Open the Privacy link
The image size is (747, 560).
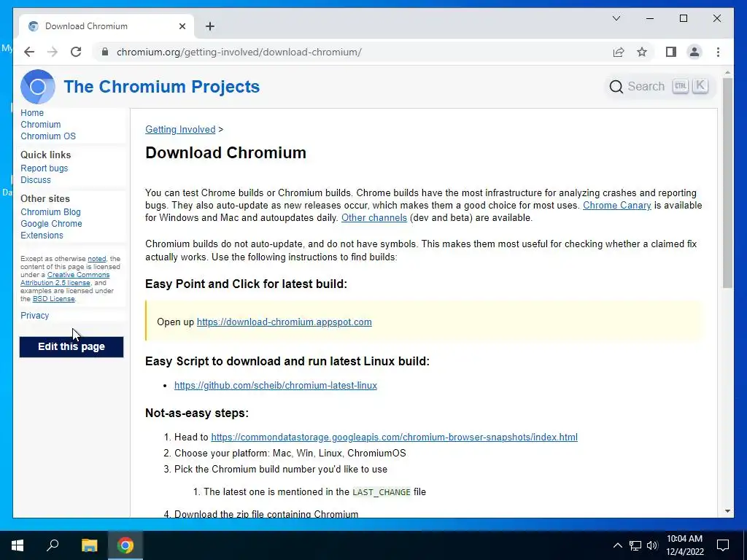tap(35, 315)
